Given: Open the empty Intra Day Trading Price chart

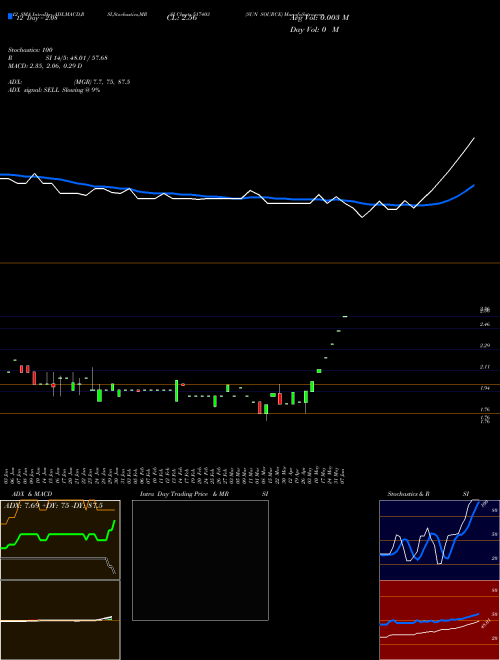Looking at the screenshot, I should click(x=200, y=560).
